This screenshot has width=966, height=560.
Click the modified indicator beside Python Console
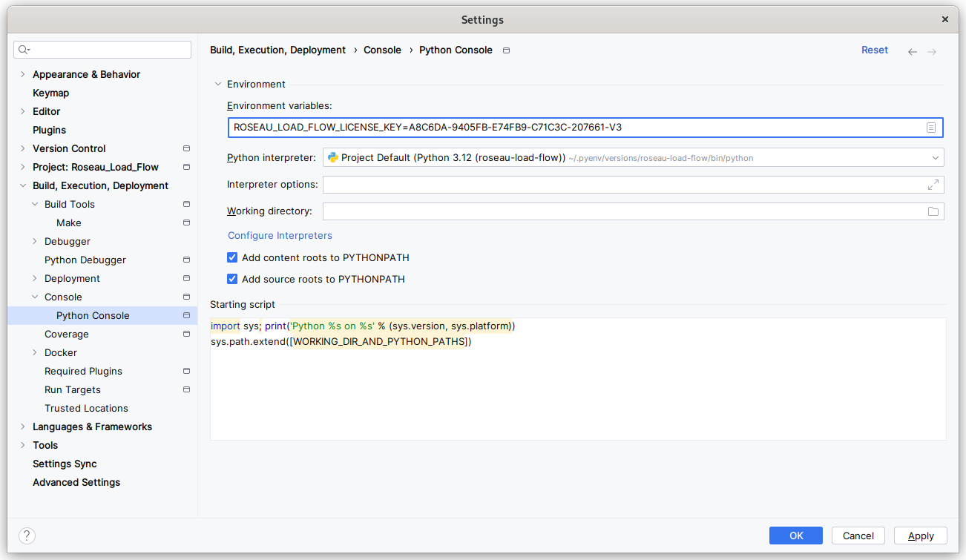tap(186, 315)
